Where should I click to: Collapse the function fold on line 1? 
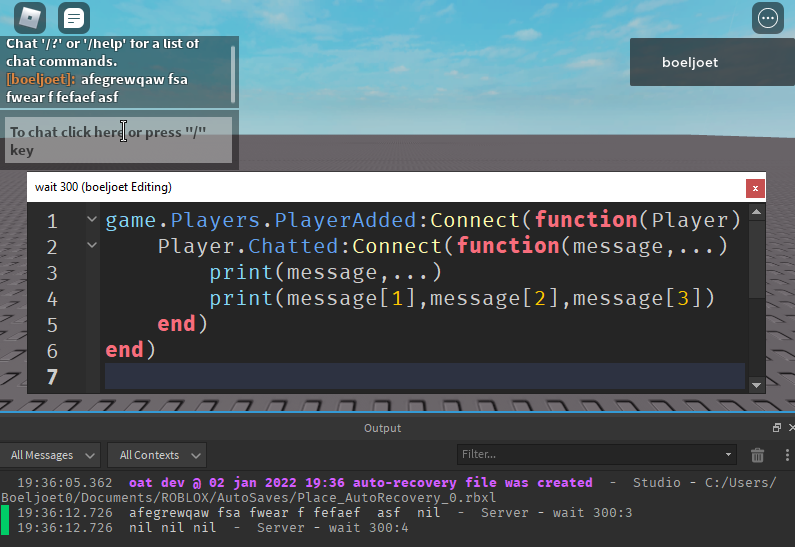click(x=92, y=220)
